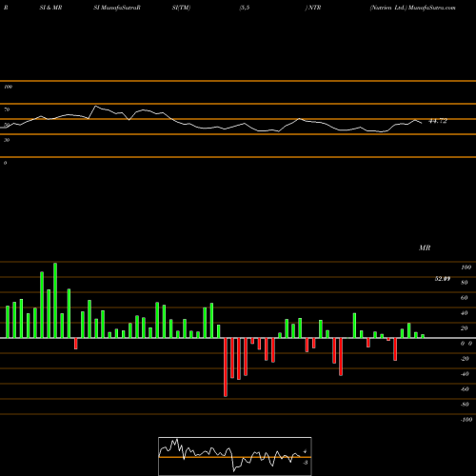
Task: Click the RSI axis label 30
Action: 7,140
